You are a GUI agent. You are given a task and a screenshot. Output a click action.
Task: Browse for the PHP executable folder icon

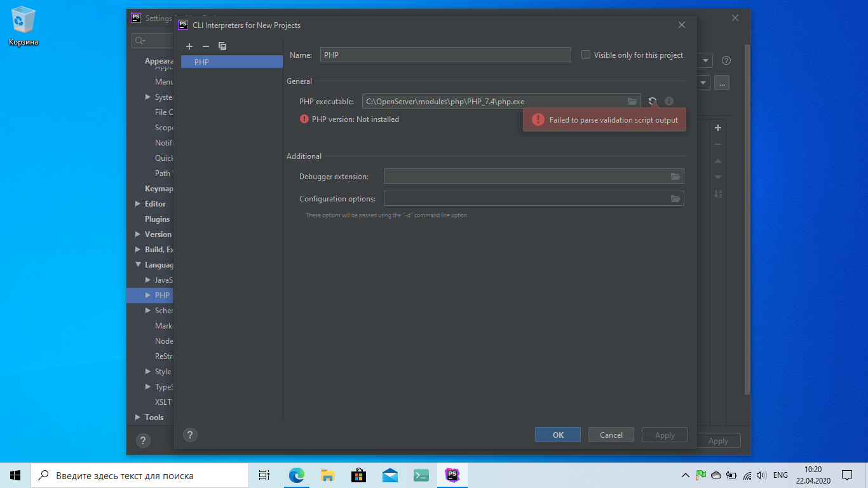[632, 101]
